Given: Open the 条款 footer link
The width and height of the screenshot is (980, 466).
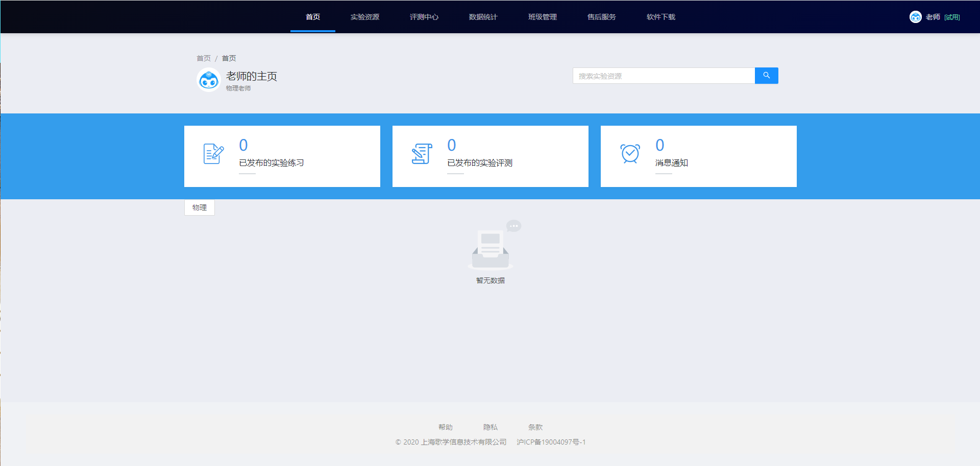Looking at the screenshot, I should [535, 427].
